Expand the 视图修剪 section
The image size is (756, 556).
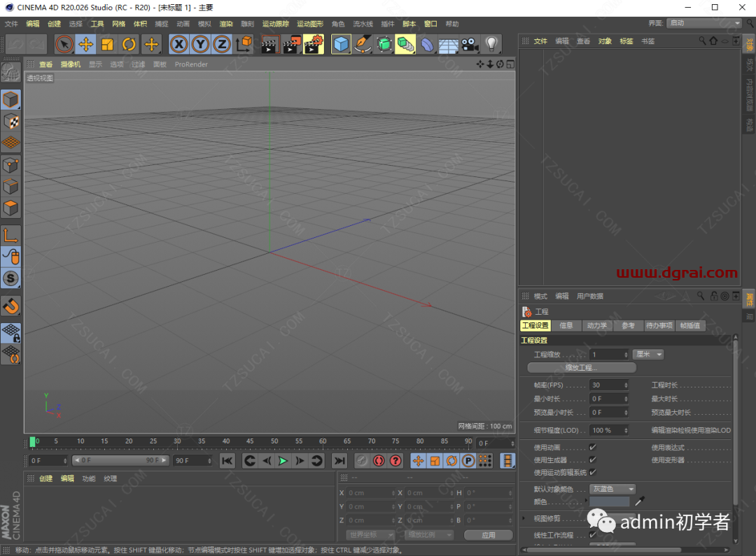tap(524, 518)
